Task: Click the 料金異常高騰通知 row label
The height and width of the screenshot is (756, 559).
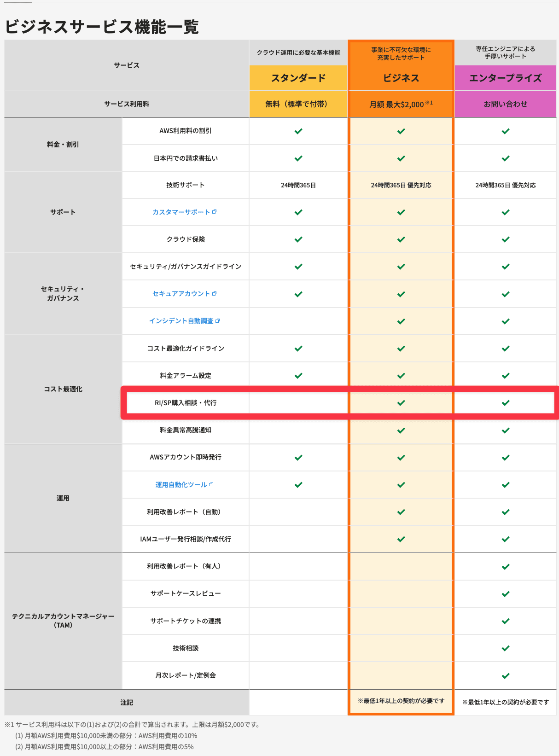Action: (186, 430)
